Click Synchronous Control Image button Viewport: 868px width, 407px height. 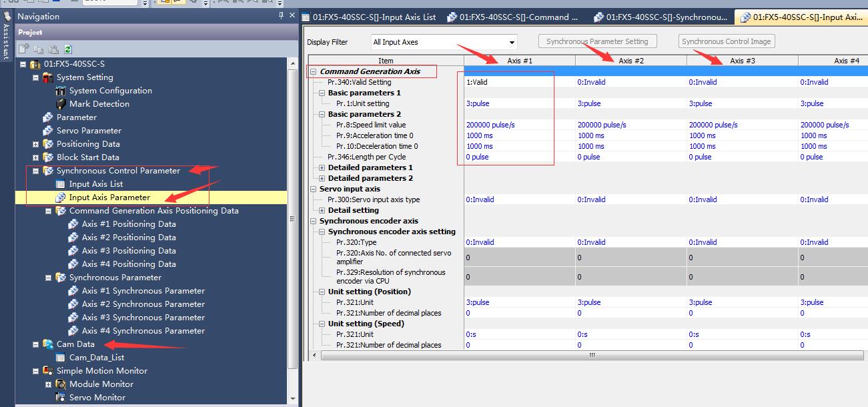pos(726,41)
